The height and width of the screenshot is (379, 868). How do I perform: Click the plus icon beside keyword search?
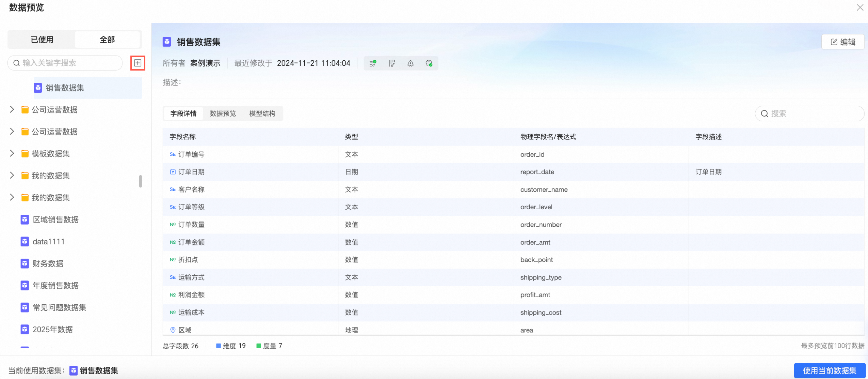pyautogui.click(x=138, y=63)
